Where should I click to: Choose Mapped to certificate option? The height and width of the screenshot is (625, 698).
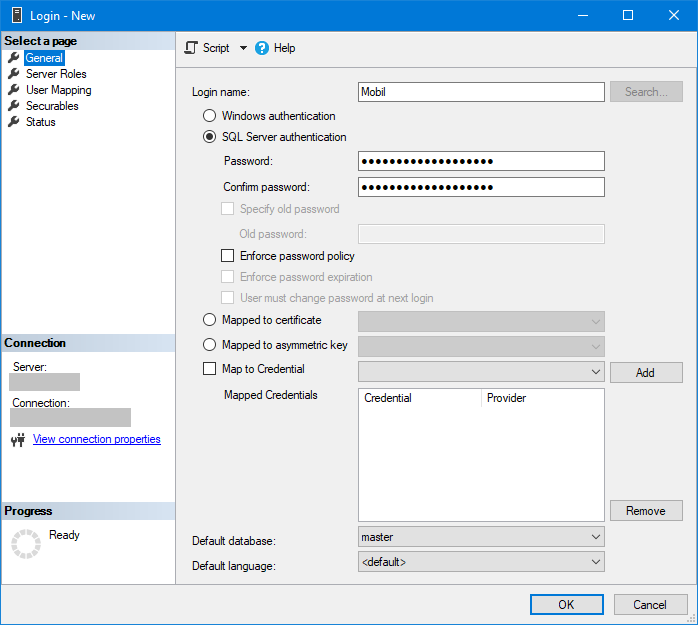(x=209, y=320)
